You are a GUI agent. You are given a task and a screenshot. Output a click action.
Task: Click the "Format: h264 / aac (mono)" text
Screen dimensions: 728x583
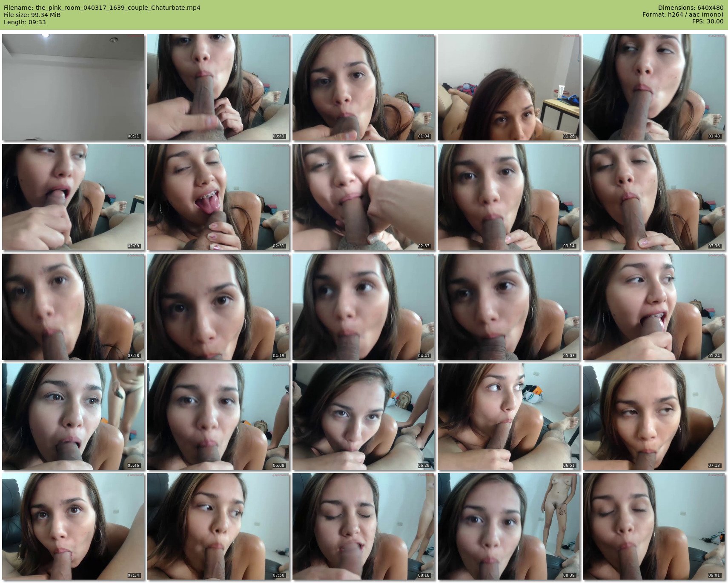[x=683, y=15]
